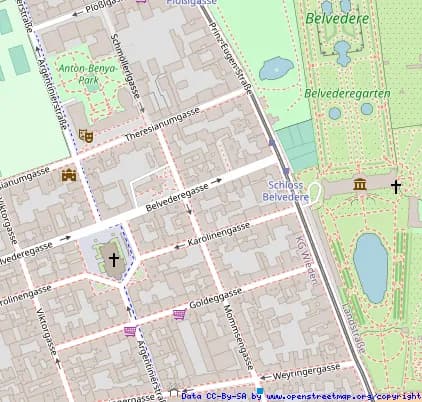Click the 'Schmöllerlgasse' street label

tap(125, 66)
